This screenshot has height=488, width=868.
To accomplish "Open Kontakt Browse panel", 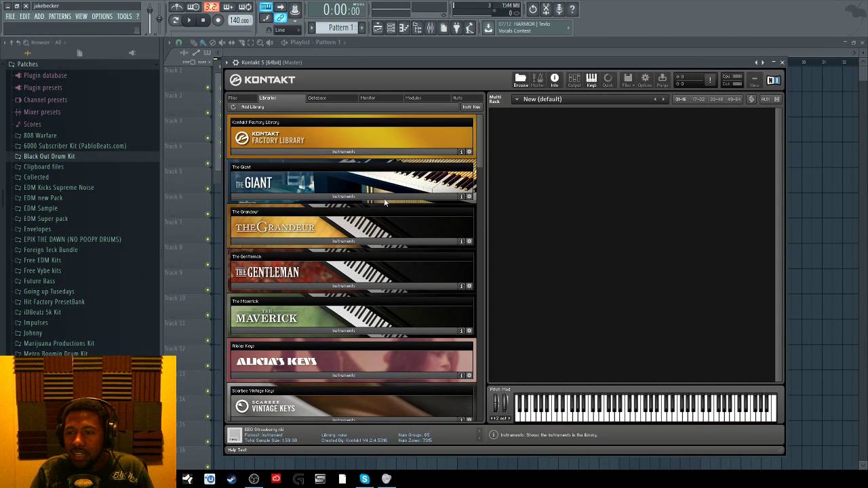I will tap(521, 81).
